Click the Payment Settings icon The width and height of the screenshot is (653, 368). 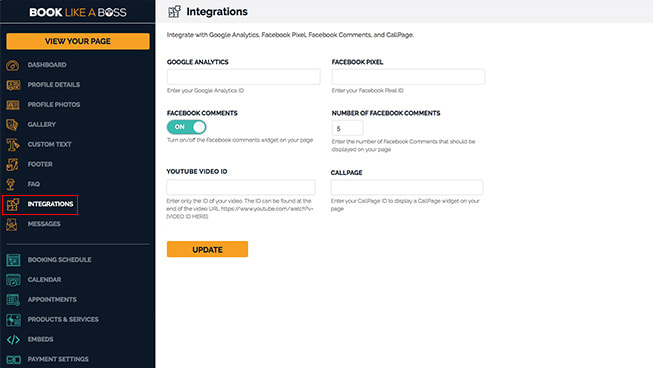[13, 359]
